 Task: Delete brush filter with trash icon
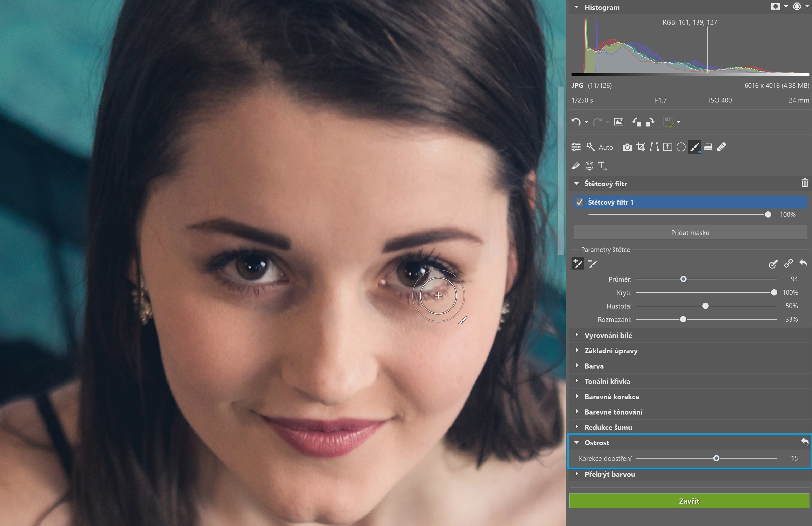[x=804, y=183]
